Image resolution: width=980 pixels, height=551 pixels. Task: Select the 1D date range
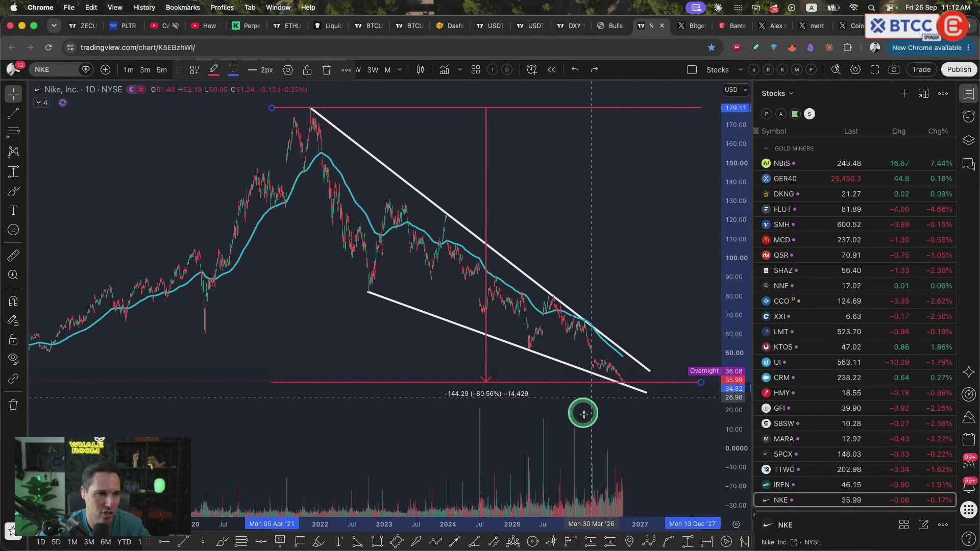coord(41,542)
